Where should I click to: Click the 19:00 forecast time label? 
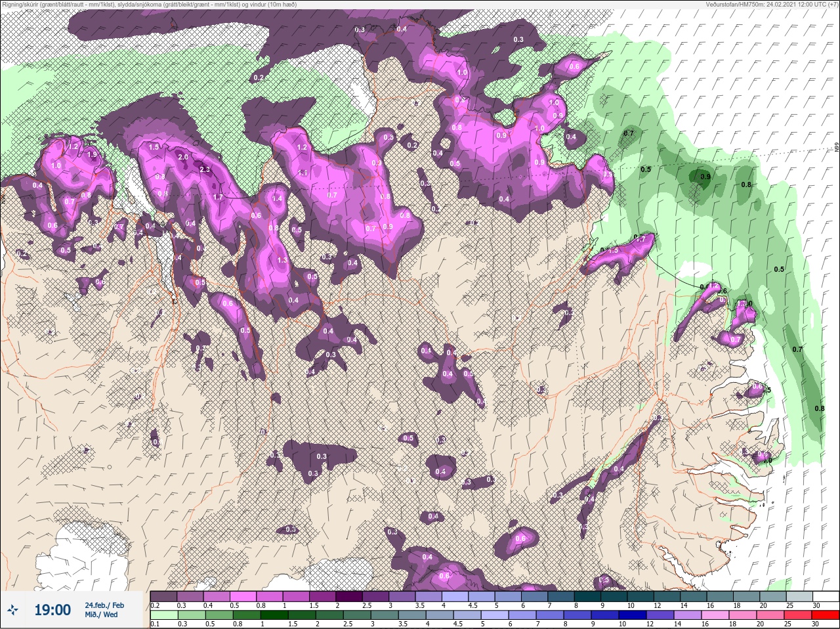(x=52, y=611)
